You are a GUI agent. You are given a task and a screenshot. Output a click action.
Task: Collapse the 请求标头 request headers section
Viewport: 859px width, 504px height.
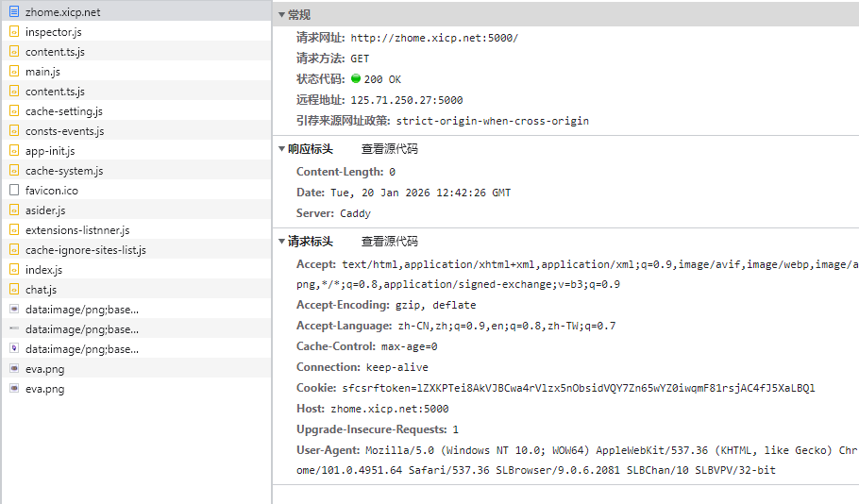pos(282,242)
